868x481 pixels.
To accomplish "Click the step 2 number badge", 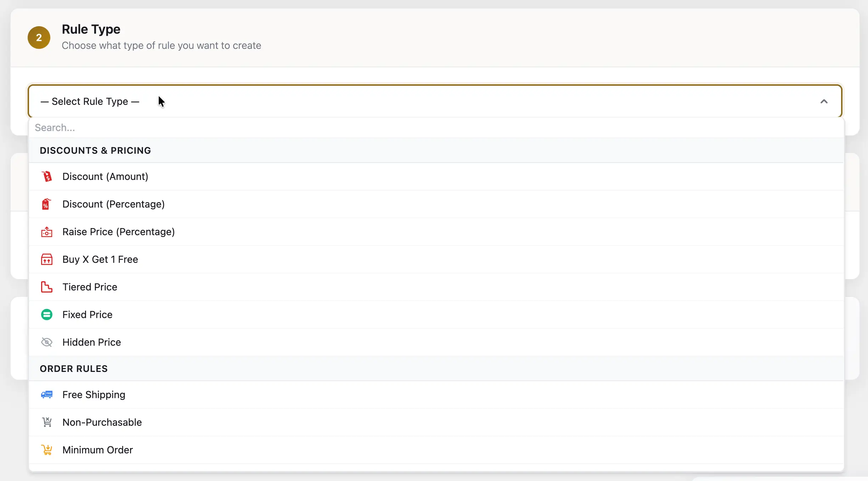I will (39, 38).
